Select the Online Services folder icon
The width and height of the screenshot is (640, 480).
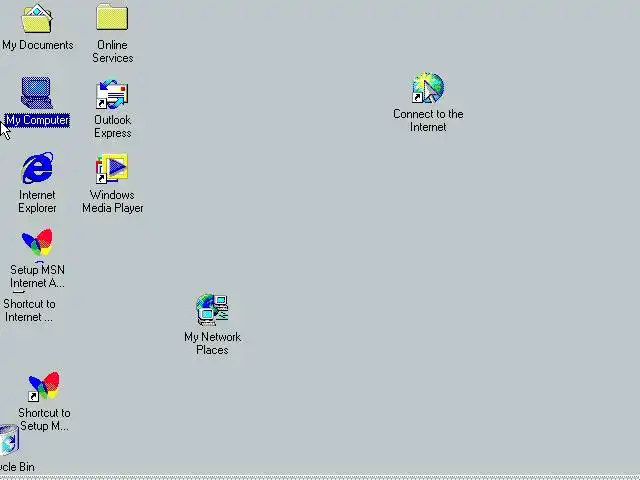click(112, 17)
